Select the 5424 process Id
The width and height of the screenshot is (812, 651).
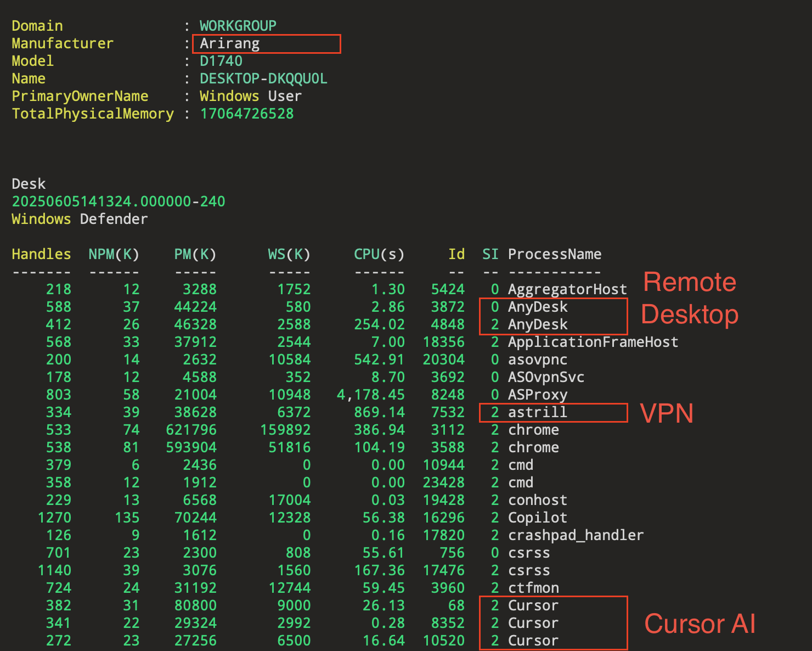[448, 289]
